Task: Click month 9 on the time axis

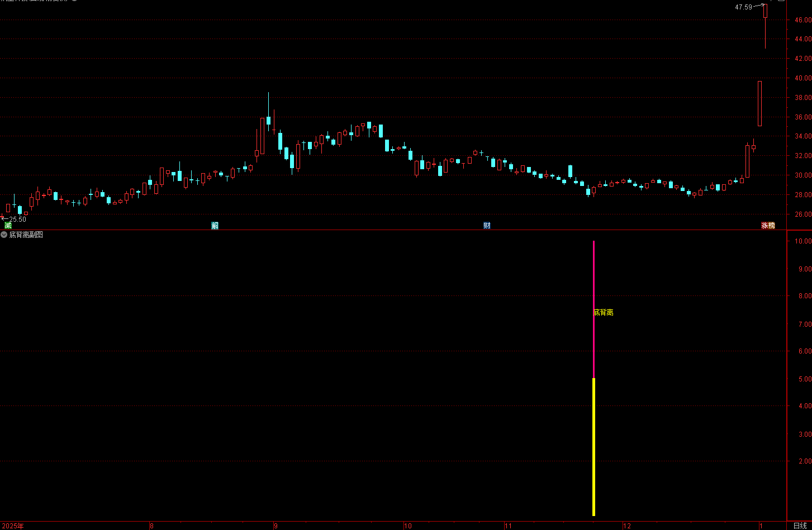Action: 276,526
